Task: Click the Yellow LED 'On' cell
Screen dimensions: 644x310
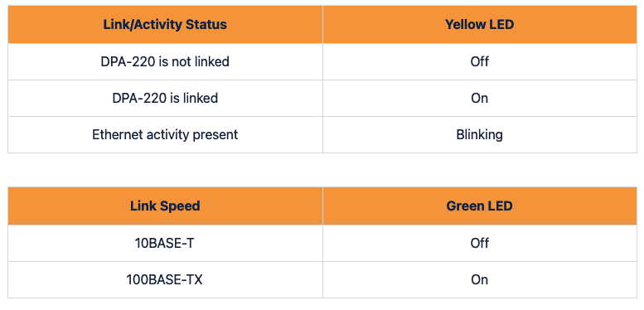Action: point(480,98)
